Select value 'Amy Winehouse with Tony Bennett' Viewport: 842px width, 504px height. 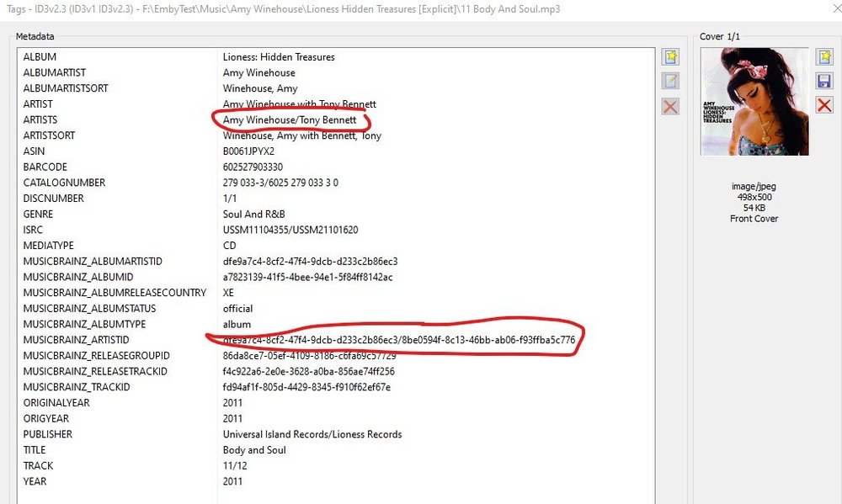[300, 104]
